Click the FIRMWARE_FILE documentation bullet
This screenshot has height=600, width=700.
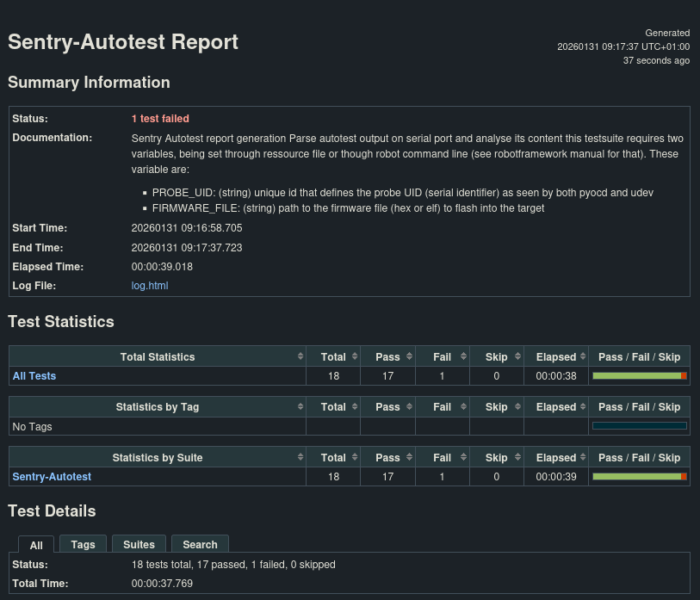coord(348,208)
